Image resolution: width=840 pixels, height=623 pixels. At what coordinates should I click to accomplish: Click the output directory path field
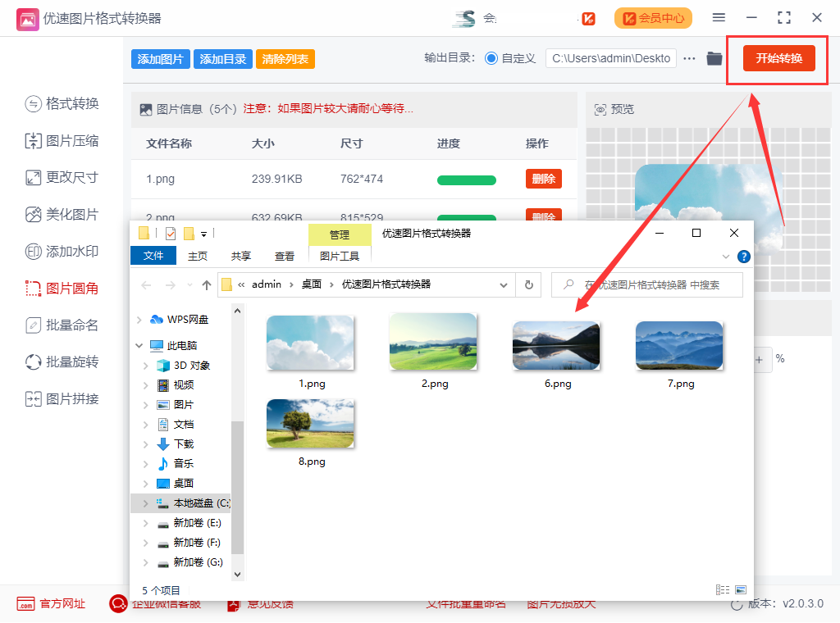click(610, 58)
